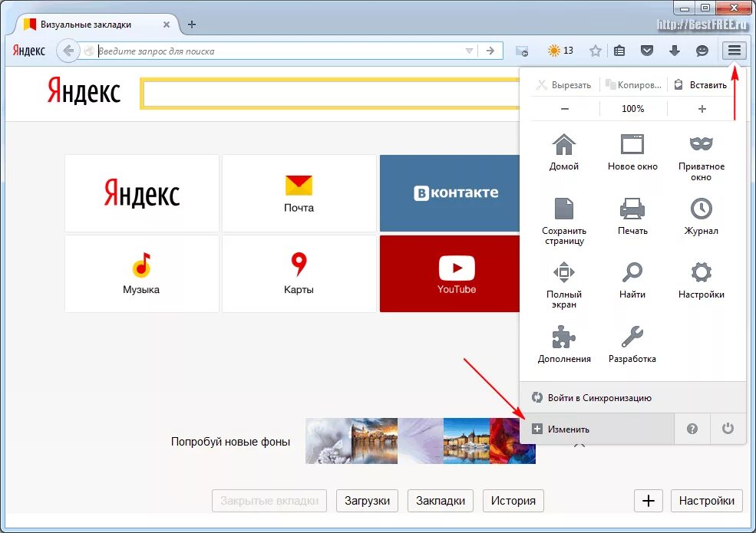Choose the Prague bridge background thumbnail
Screen dimensions: 756x533
[x=375, y=441]
